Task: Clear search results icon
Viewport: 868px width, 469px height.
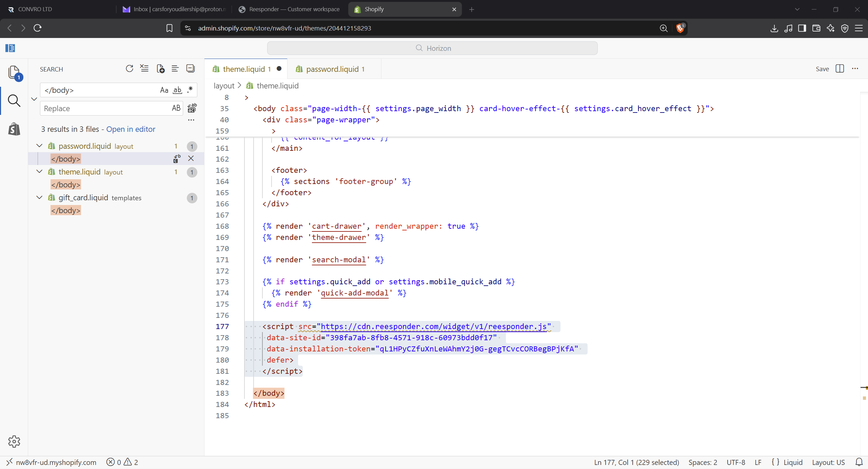Action: pyautogui.click(x=144, y=69)
